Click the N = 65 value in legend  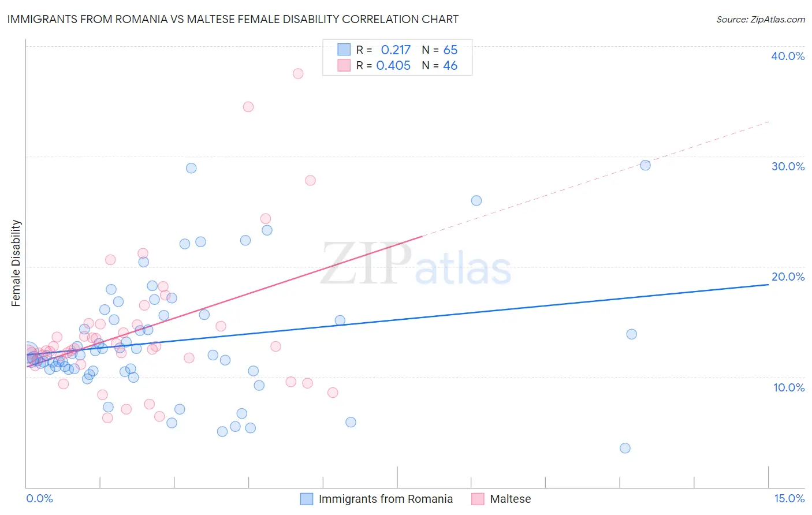click(439, 50)
